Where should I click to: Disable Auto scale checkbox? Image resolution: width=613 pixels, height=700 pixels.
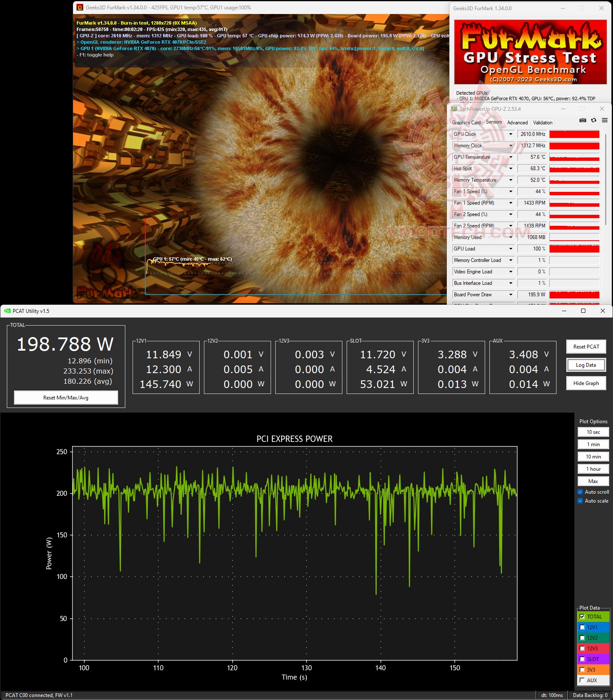[580, 501]
